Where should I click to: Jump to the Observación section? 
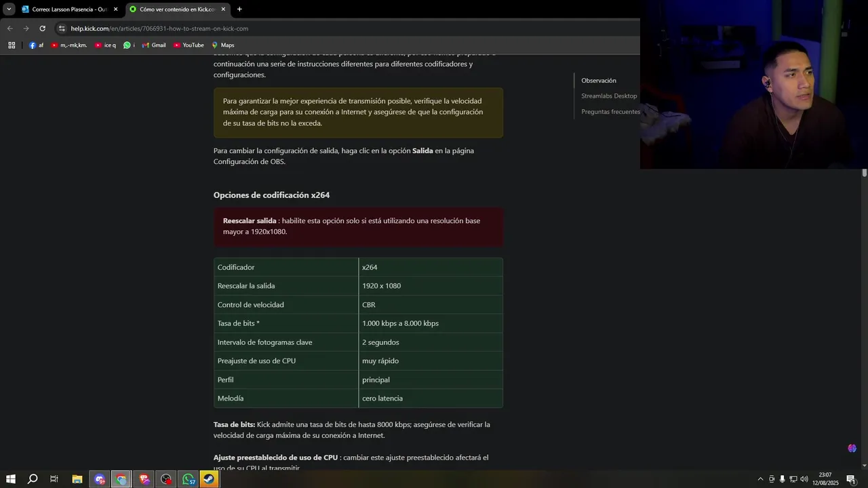point(599,81)
